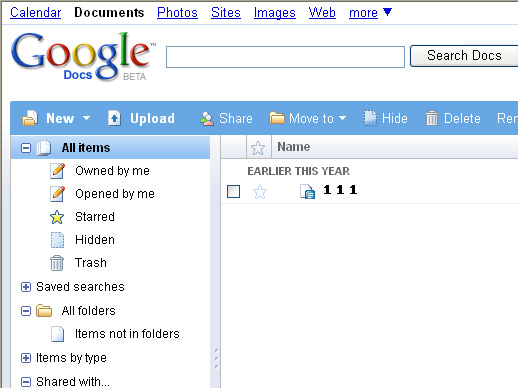Click the document icon next to 1 1 1
This screenshot has width=518, height=388.
coord(307,192)
